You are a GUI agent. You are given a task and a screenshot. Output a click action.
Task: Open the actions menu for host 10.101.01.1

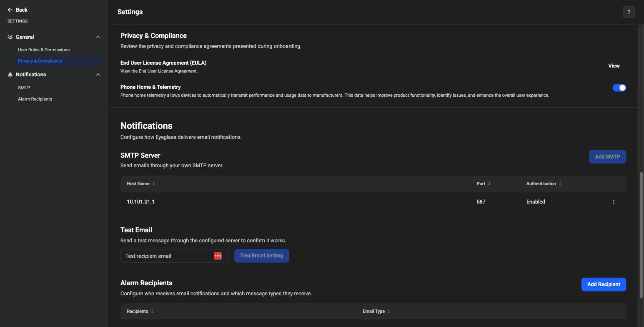[614, 202]
